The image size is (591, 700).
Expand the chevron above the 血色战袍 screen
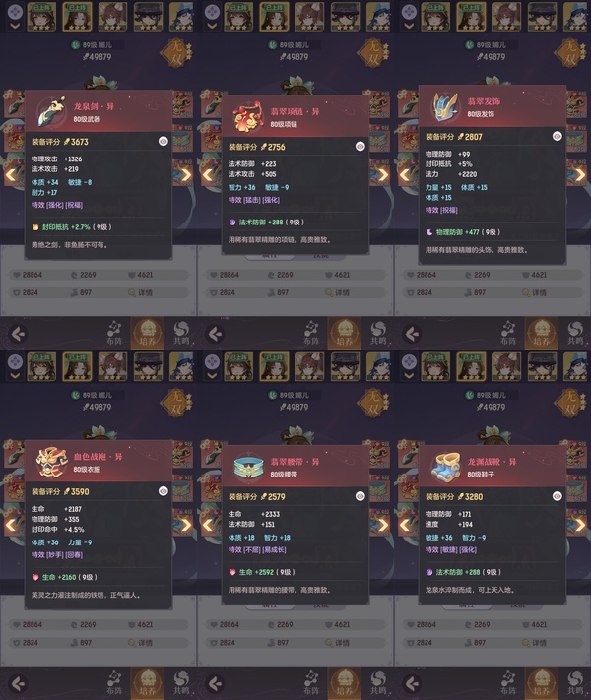pos(15,376)
